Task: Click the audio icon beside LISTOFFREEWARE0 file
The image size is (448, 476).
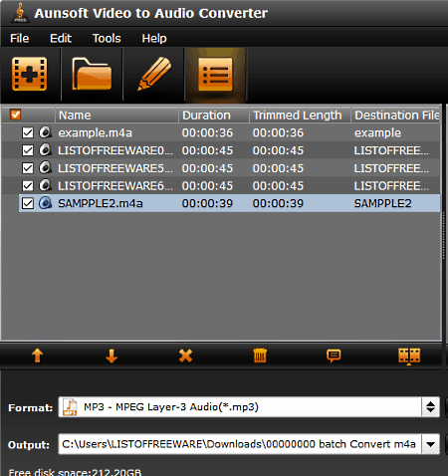Action: point(45,150)
